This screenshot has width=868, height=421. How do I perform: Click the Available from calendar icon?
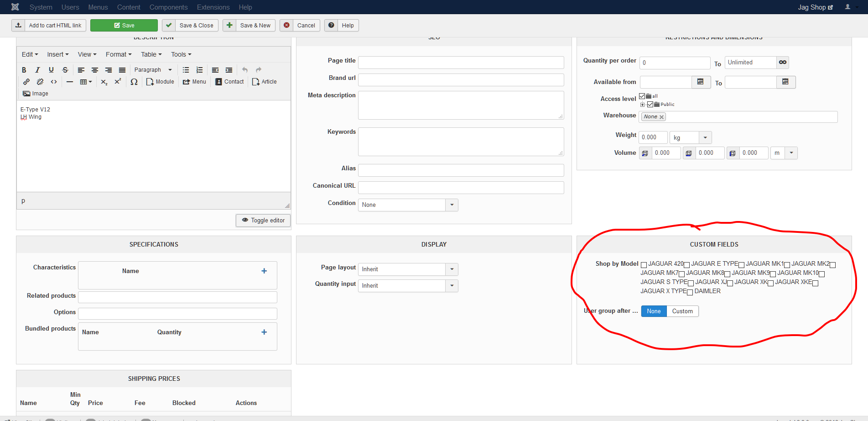pyautogui.click(x=701, y=82)
